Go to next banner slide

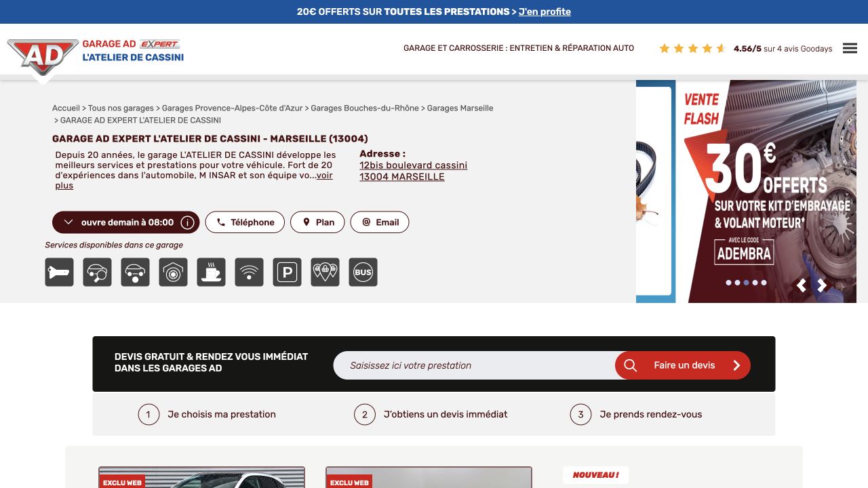(822, 285)
